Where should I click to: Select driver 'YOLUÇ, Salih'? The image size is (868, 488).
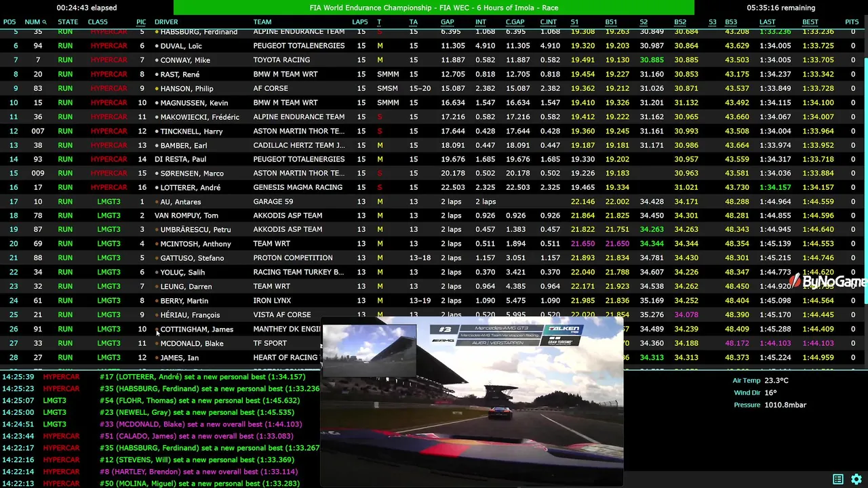point(182,272)
